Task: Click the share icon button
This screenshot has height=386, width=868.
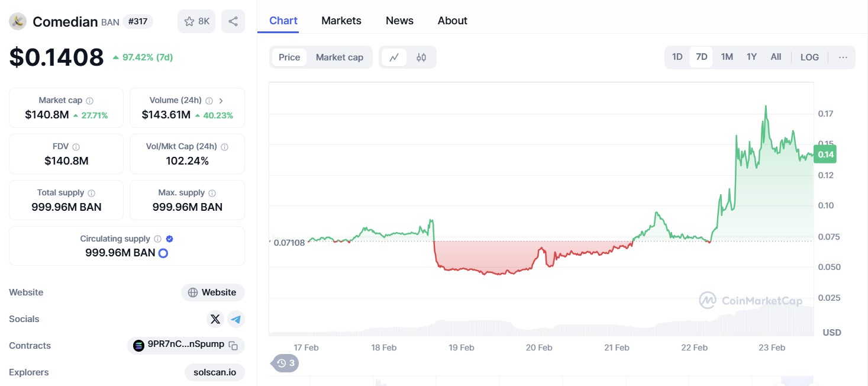Action: pyautogui.click(x=233, y=21)
